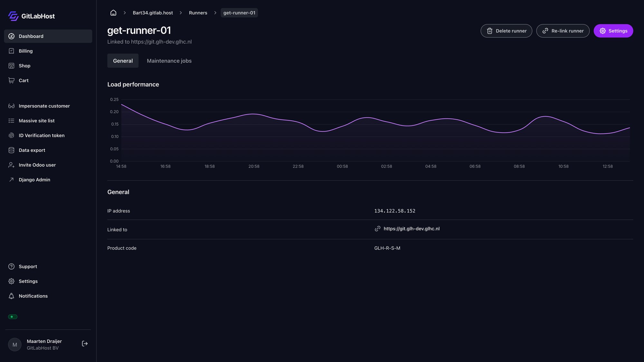644x362 pixels.
Task: Click the Delete runner button
Action: click(x=506, y=31)
